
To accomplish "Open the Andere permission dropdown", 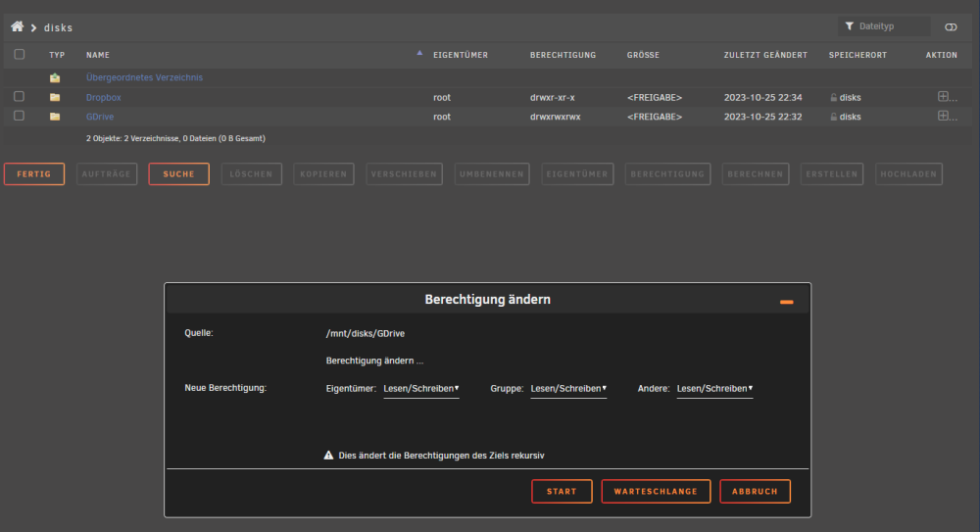I will click(x=715, y=389).
